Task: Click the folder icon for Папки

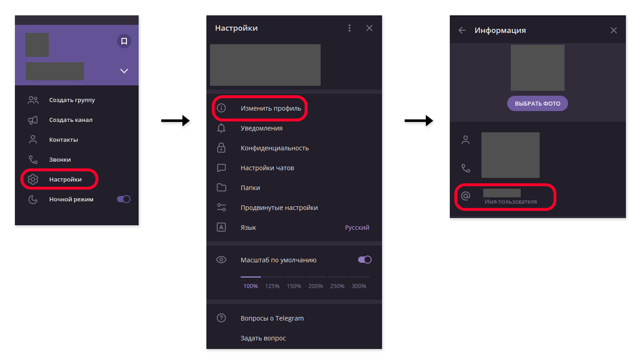Action: tap(221, 188)
